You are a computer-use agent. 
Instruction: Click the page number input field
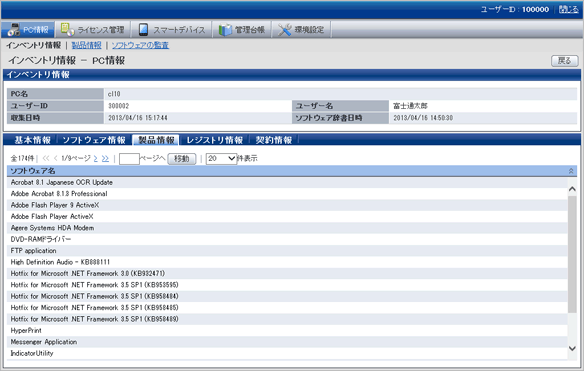129,159
